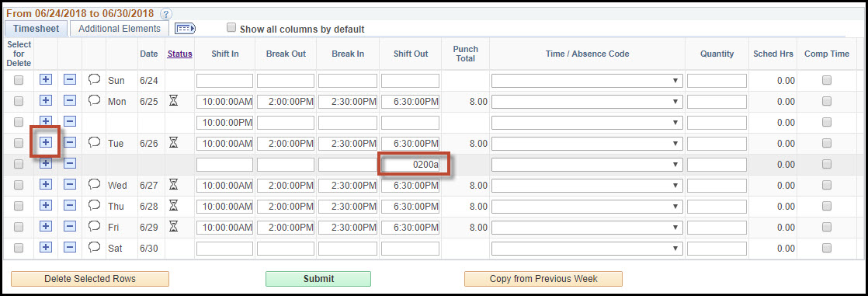
Task: Open comments for Tue 6/26
Action: 94,142
